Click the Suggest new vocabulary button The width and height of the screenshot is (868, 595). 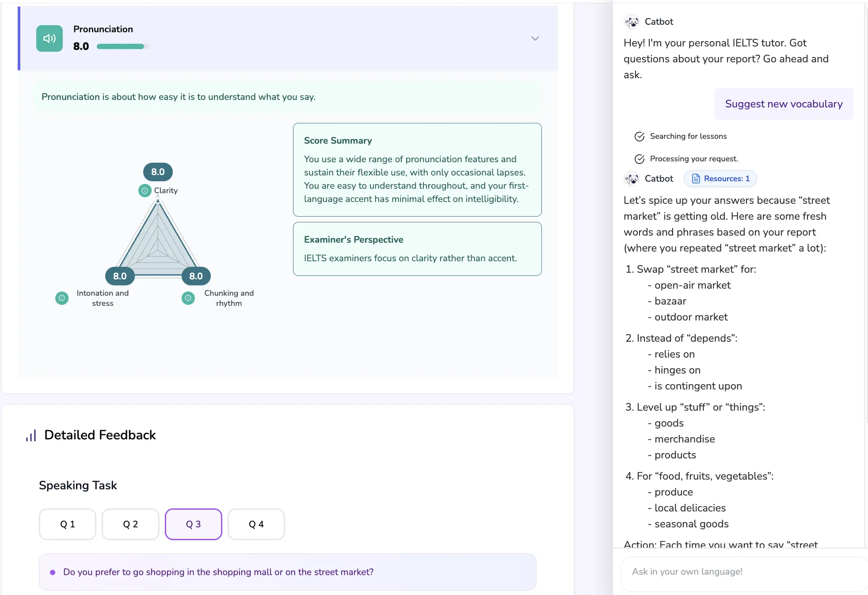[783, 104]
